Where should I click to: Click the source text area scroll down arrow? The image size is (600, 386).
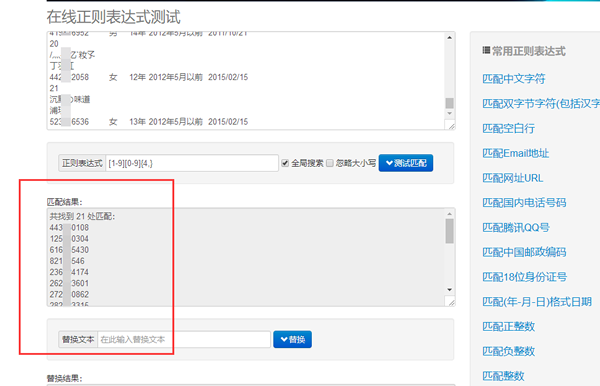pos(450,113)
